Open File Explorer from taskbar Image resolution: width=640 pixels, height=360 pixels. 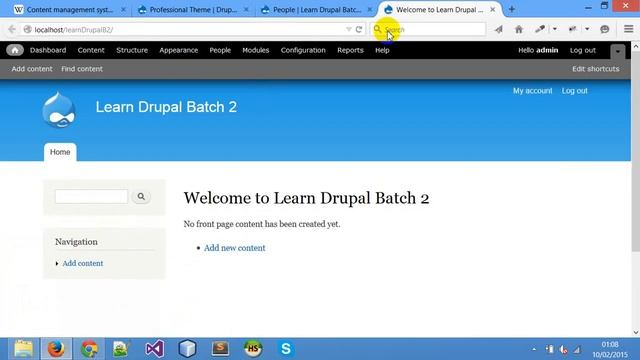(23, 349)
